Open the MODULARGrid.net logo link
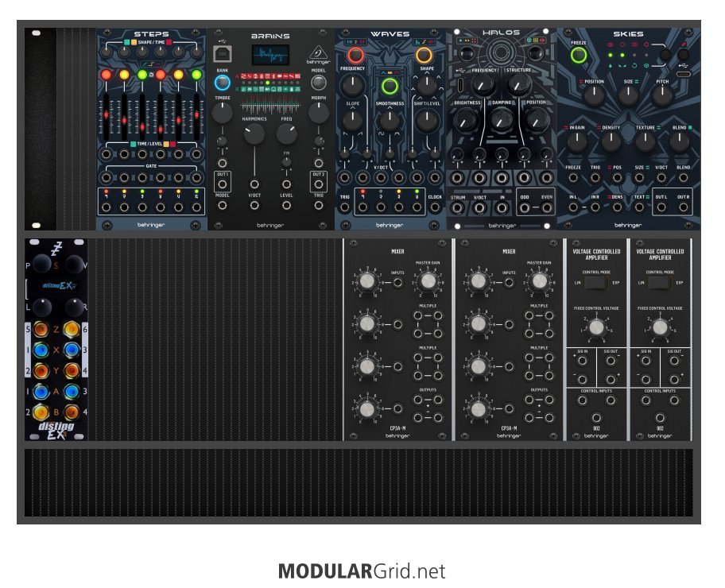This screenshot has height=588, width=725. coord(362,571)
